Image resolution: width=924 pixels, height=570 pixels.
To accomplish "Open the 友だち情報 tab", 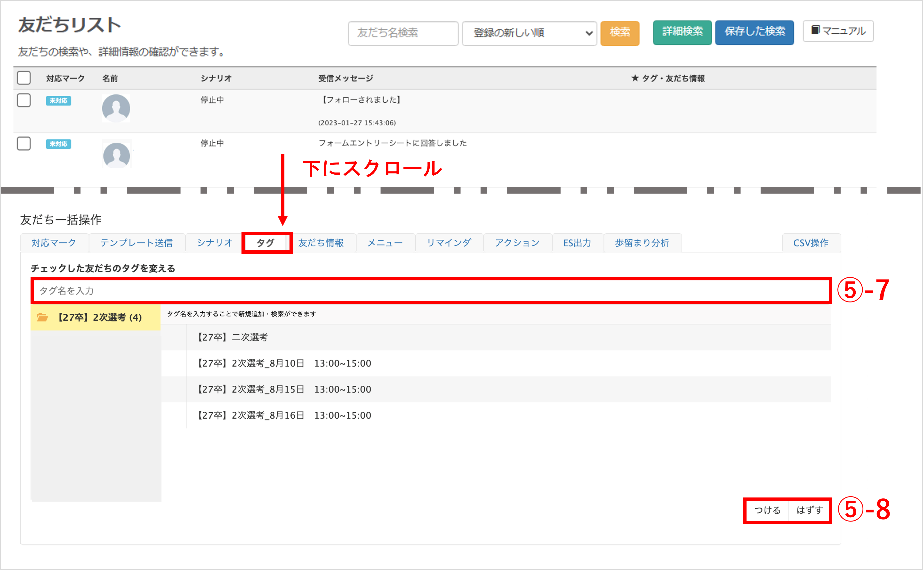I will coord(321,243).
